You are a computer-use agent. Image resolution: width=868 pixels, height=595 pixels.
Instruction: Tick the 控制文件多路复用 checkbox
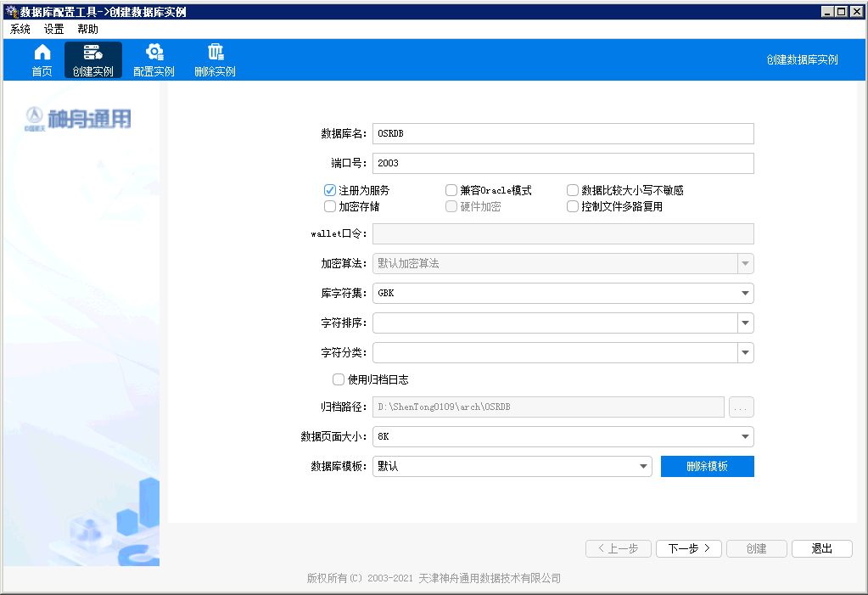pyautogui.click(x=573, y=206)
